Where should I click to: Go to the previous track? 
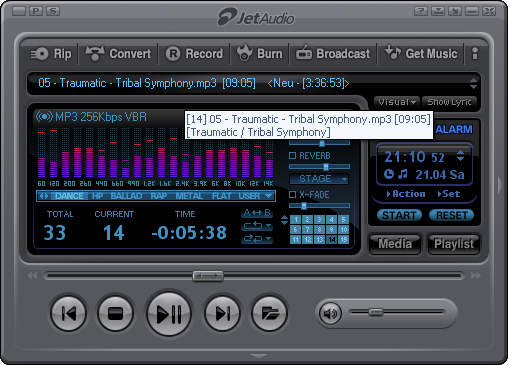(x=69, y=313)
